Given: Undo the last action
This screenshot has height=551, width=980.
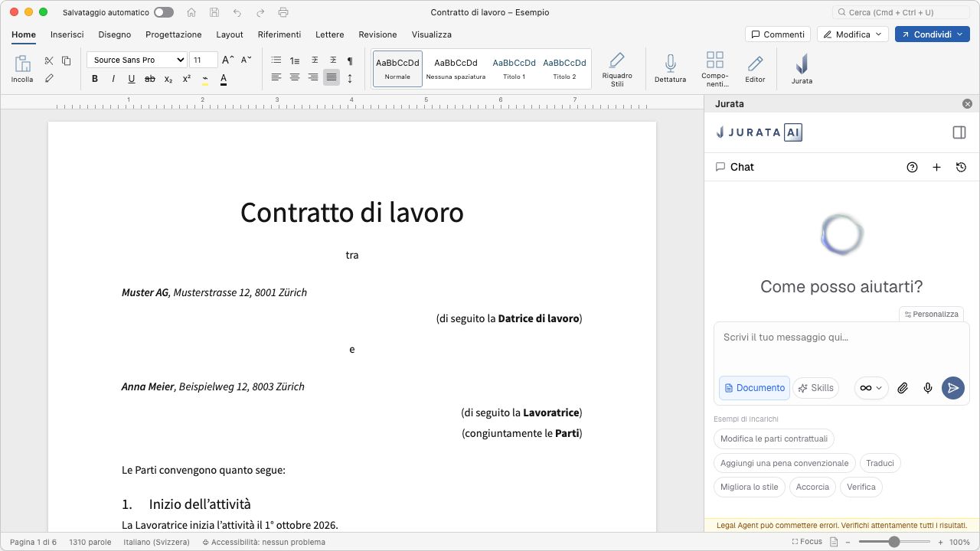Looking at the screenshot, I should tap(237, 12).
